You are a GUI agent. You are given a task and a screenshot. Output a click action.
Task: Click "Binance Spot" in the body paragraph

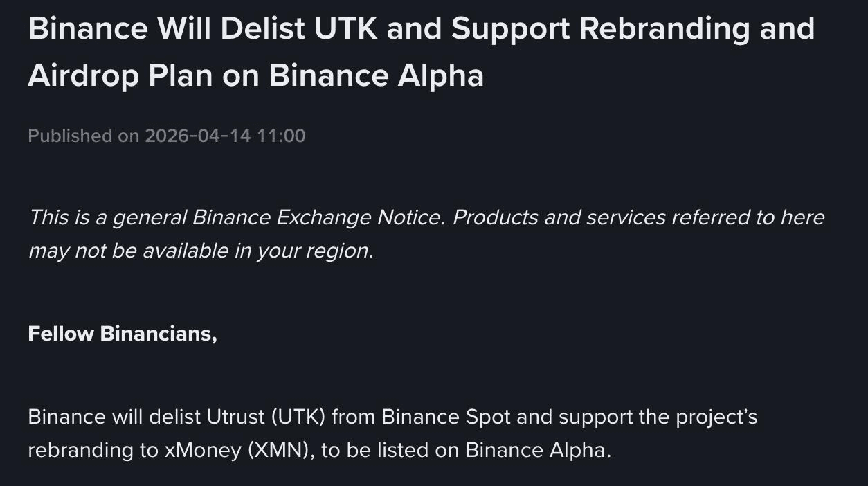point(446,417)
